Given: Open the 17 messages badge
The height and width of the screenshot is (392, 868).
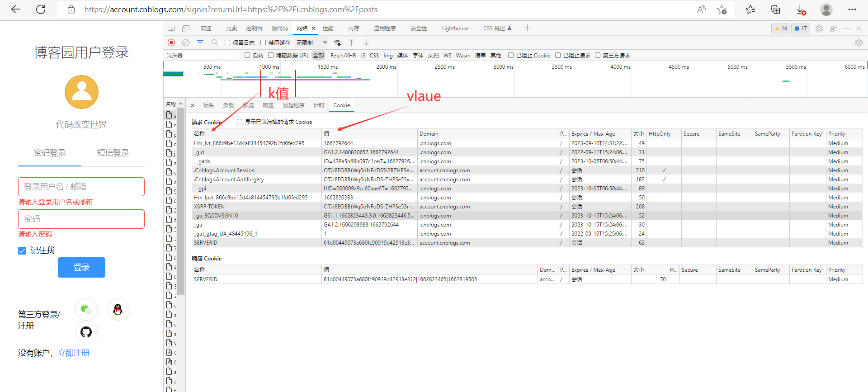Looking at the screenshot, I should [801, 28].
